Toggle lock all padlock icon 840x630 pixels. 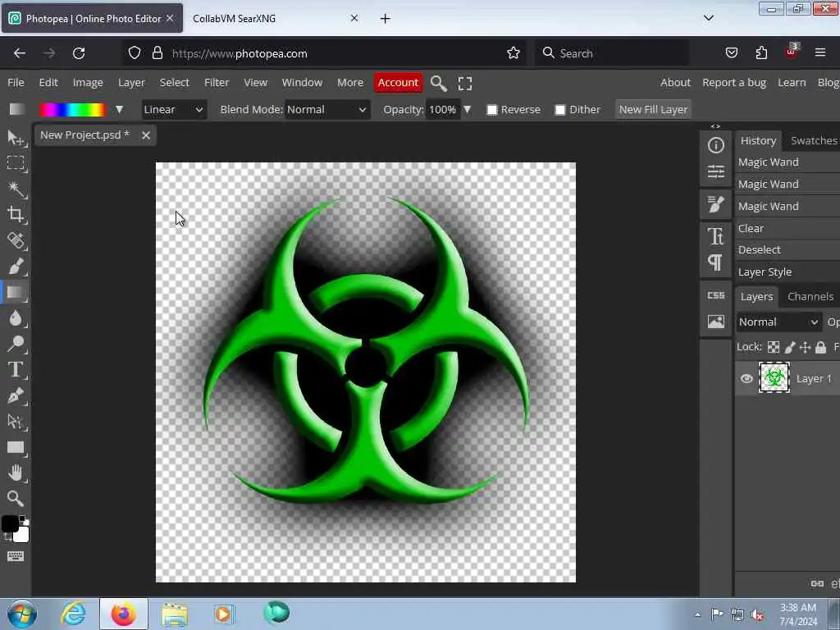pos(820,347)
